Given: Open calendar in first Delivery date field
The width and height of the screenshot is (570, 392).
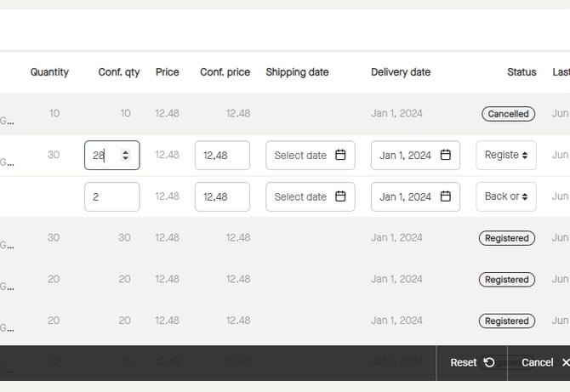Looking at the screenshot, I should pyautogui.click(x=445, y=156).
